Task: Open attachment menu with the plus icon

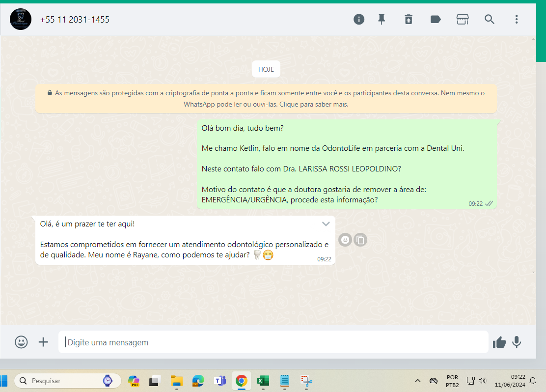Action: (x=43, y=342)
